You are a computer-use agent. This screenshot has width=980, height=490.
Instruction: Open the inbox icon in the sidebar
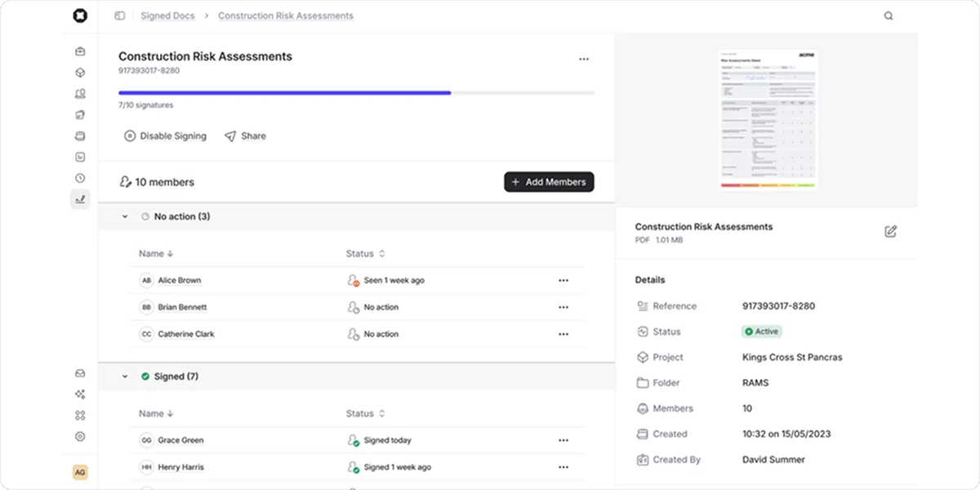click(x=80, y=373)
